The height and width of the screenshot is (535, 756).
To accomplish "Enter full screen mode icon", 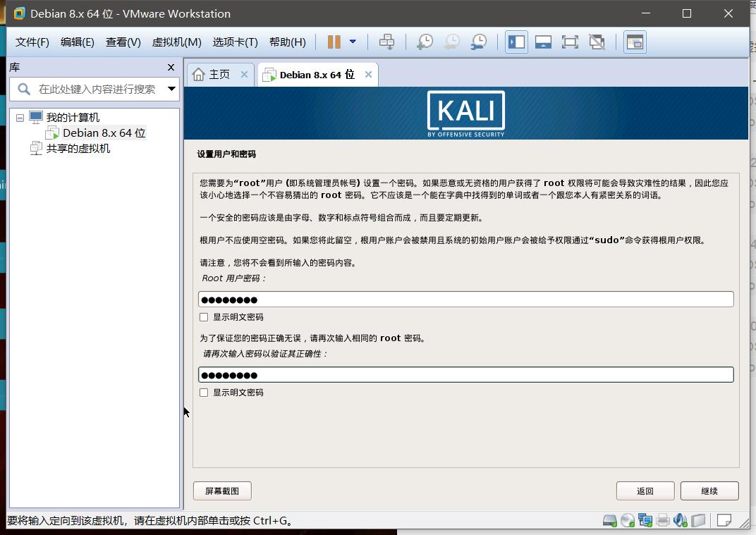I will click(x=570, y=42).
